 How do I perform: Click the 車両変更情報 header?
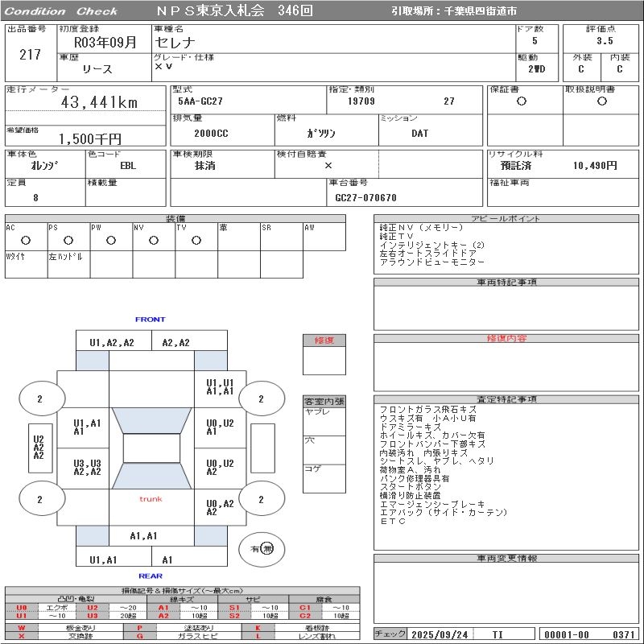[x=506, y=558]
